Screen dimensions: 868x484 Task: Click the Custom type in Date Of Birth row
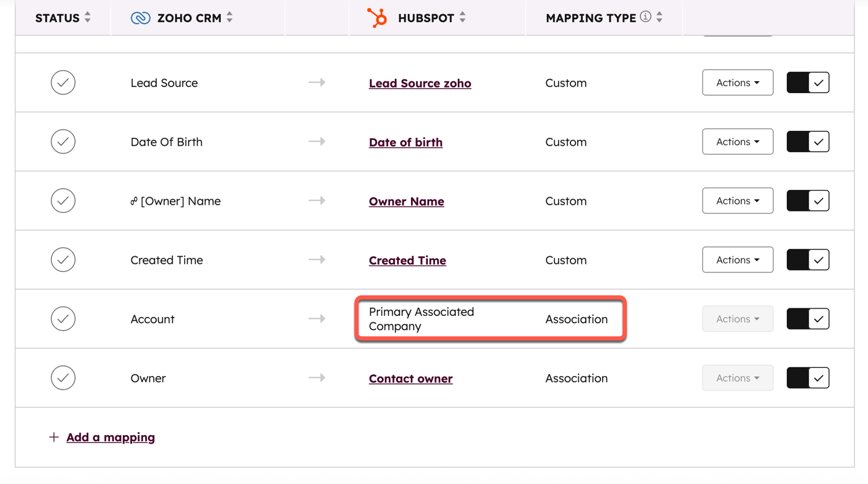(566, 141)
